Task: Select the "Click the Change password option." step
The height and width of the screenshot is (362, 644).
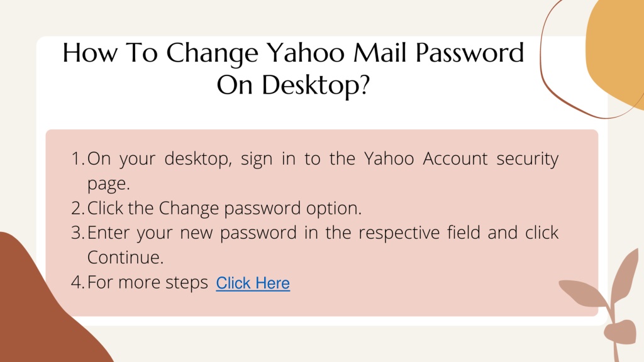Action: coord(225,209)
